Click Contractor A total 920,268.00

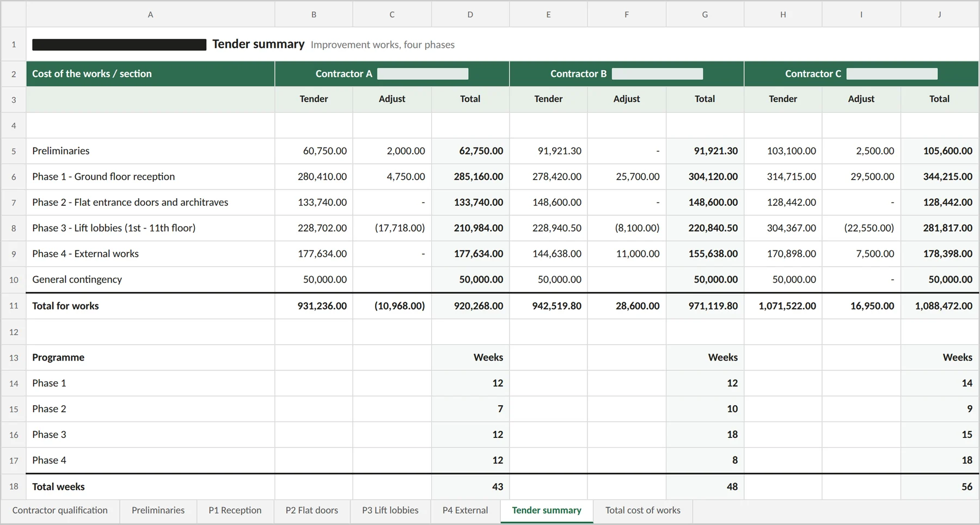(x=470, y=306)
